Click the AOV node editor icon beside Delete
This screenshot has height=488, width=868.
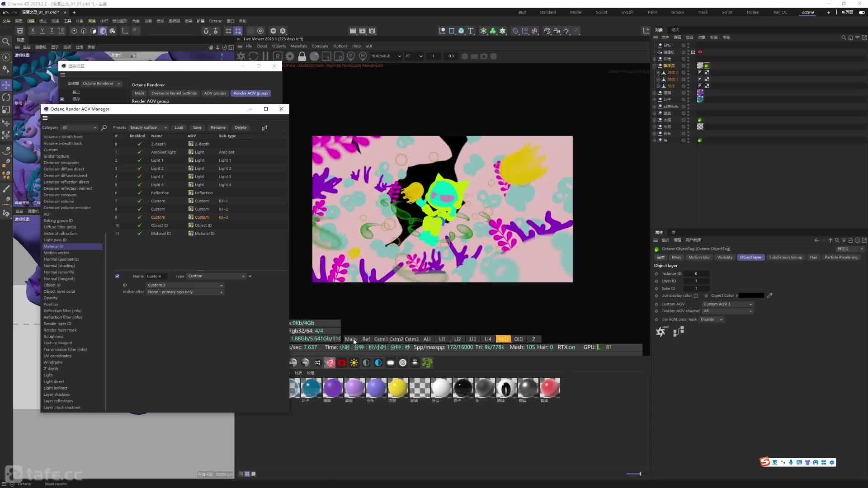coord(264,127)
